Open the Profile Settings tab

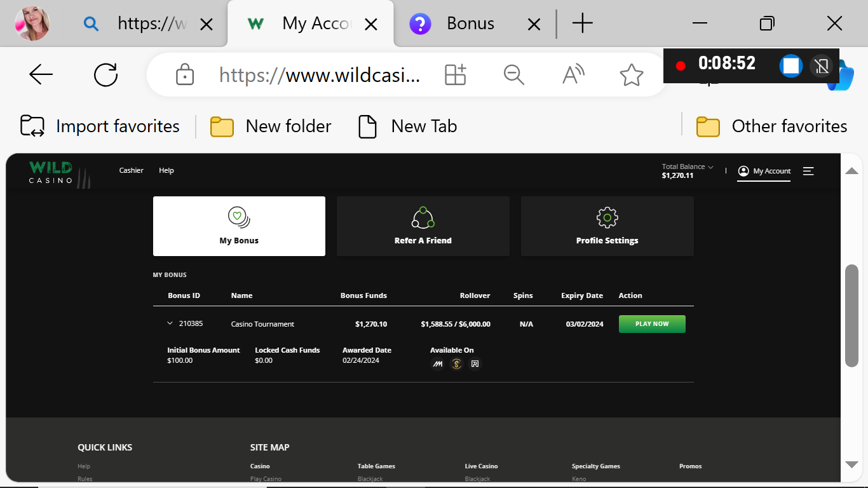tap(607, 226)
